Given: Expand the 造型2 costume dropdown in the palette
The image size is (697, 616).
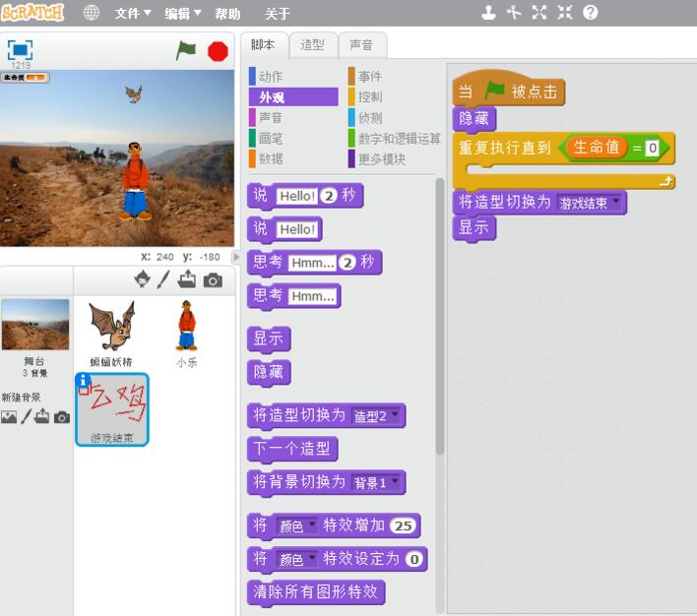Looking at the screenshot, I should [x=396, y=415].
